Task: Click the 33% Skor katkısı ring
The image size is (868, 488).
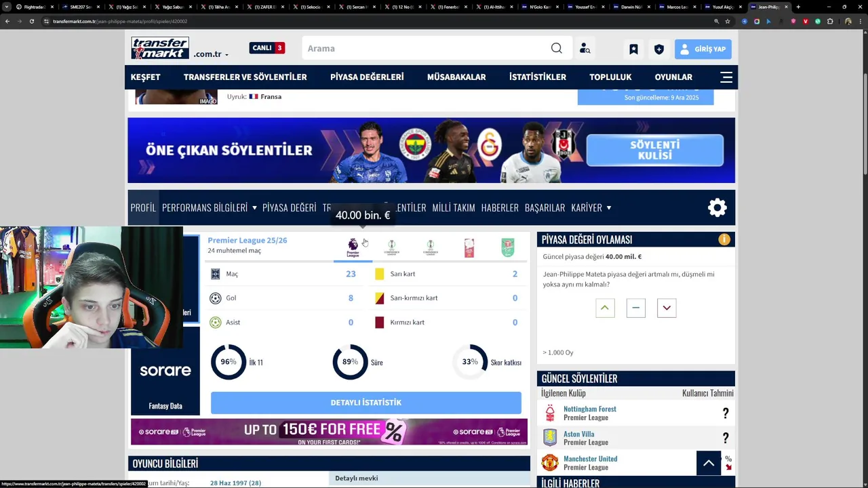Action: pyautogui.click(x=470, y=362)
